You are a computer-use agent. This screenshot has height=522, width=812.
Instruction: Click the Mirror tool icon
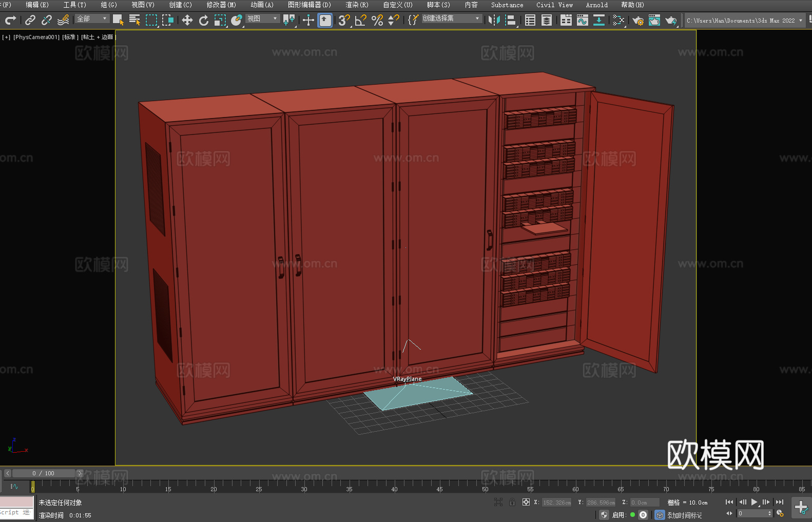[x=494, y=20]
